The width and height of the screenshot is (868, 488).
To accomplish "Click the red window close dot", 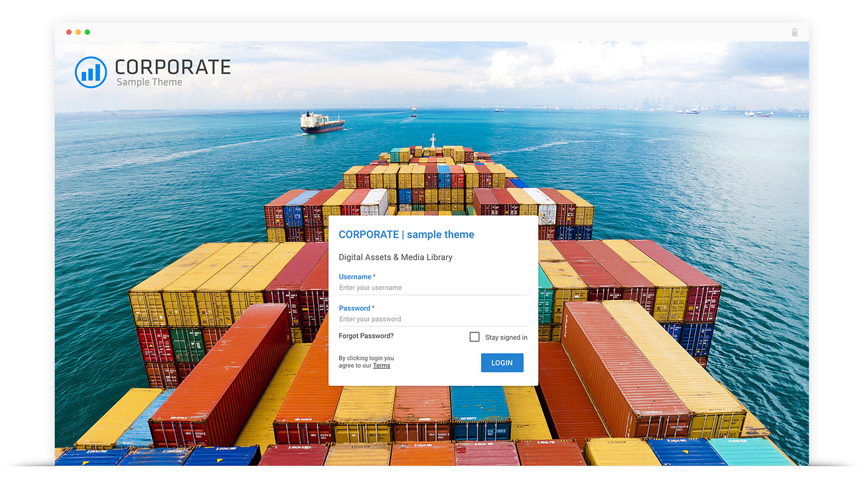I will (69, 32).
